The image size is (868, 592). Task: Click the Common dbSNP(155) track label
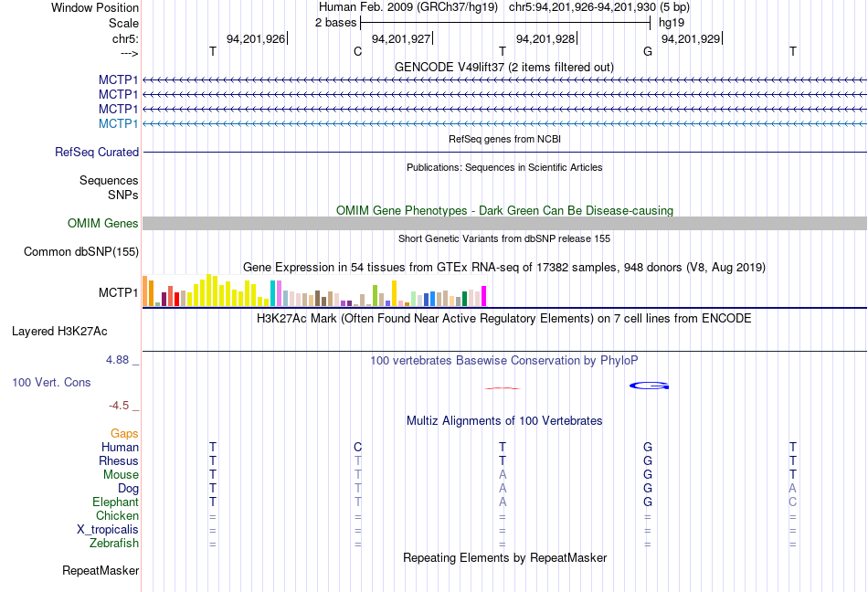pos(80,252)
